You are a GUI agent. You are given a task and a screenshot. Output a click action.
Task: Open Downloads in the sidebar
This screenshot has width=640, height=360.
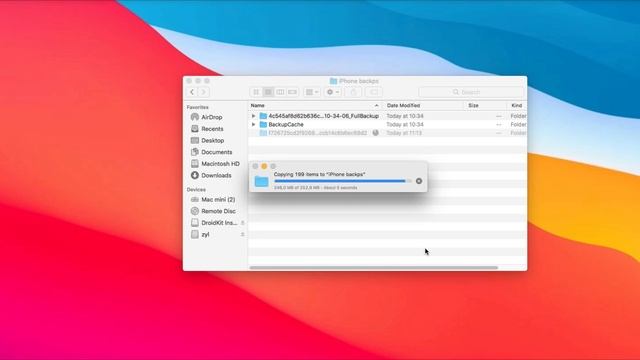tap(216, 175)
